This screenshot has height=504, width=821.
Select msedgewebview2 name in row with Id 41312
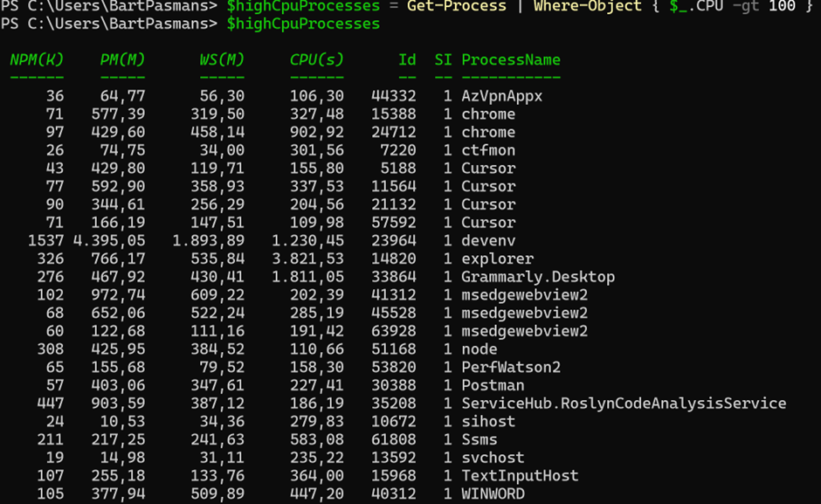pos(524,295)
